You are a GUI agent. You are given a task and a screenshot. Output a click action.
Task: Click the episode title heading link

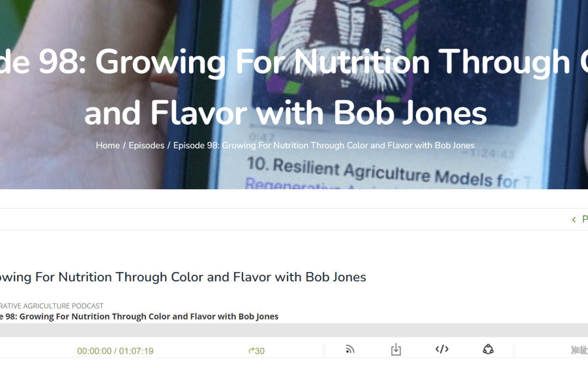(x=183, y=277)
